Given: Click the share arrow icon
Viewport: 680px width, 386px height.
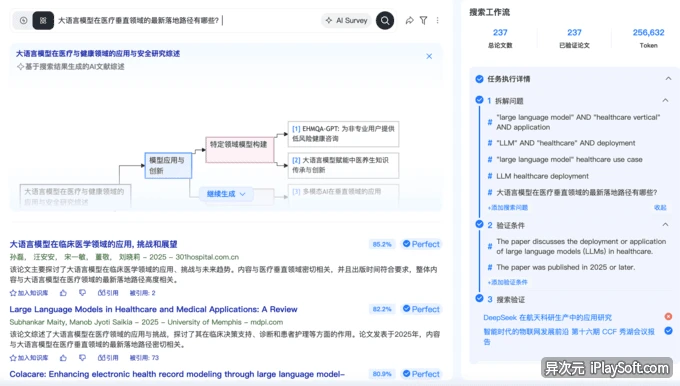Looking at the screenshot, I should coord(409,20).
